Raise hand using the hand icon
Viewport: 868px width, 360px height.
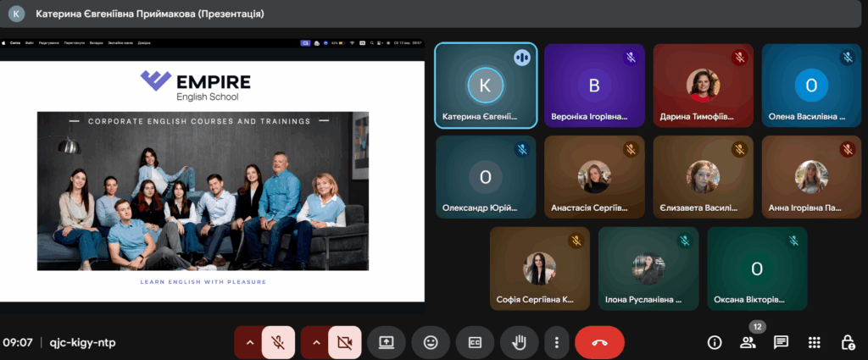pos(519,342)
